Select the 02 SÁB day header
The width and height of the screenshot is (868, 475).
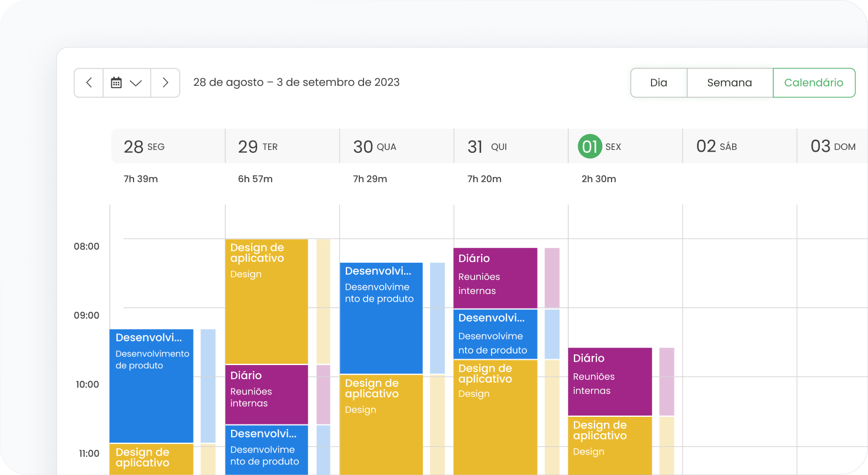[716, 146]
